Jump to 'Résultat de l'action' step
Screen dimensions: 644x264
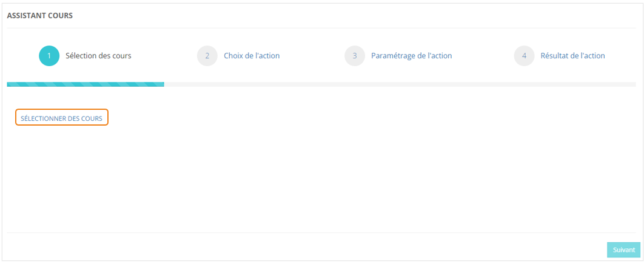point(572,56)
